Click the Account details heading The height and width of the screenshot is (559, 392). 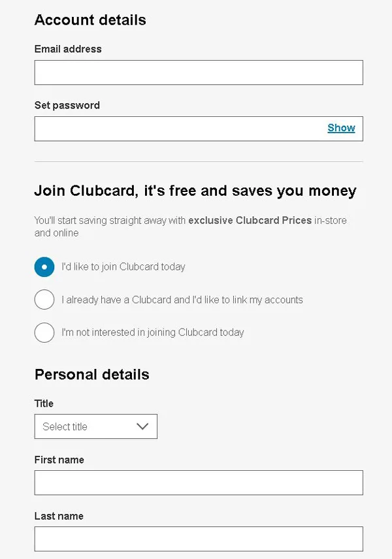[90, 20]
